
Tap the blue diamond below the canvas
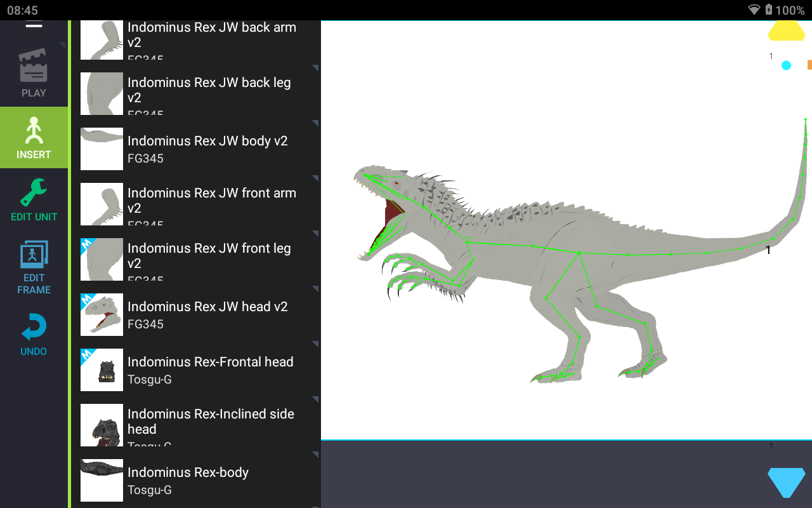tap(786, 482)
